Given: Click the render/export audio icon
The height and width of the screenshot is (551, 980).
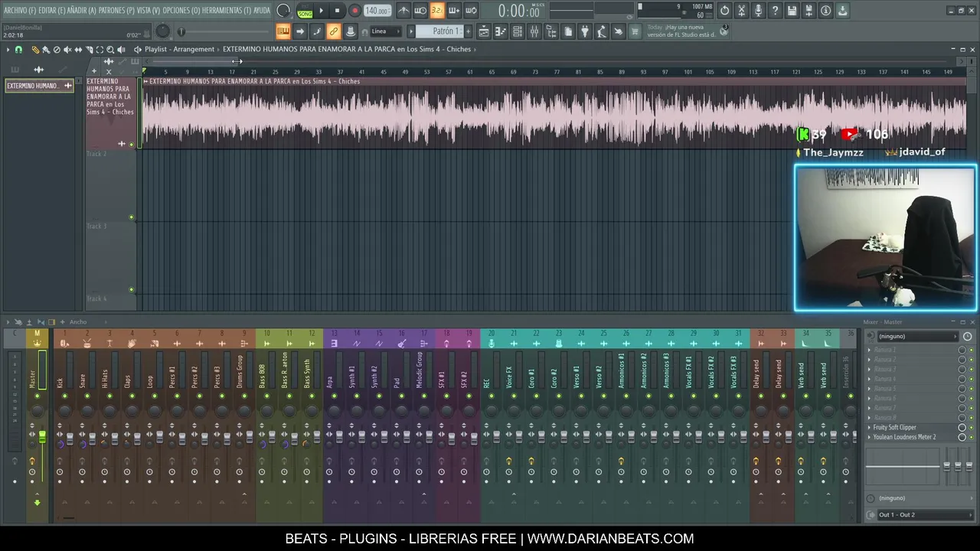Looking at the screenshot, I should pyautogui.click(x=808, y=11).
